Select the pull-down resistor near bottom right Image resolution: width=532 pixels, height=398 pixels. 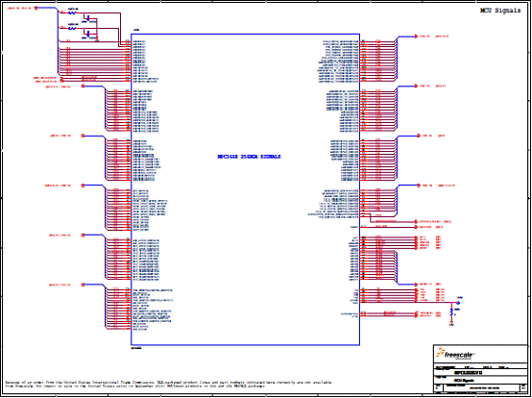(x=451, y=312)
